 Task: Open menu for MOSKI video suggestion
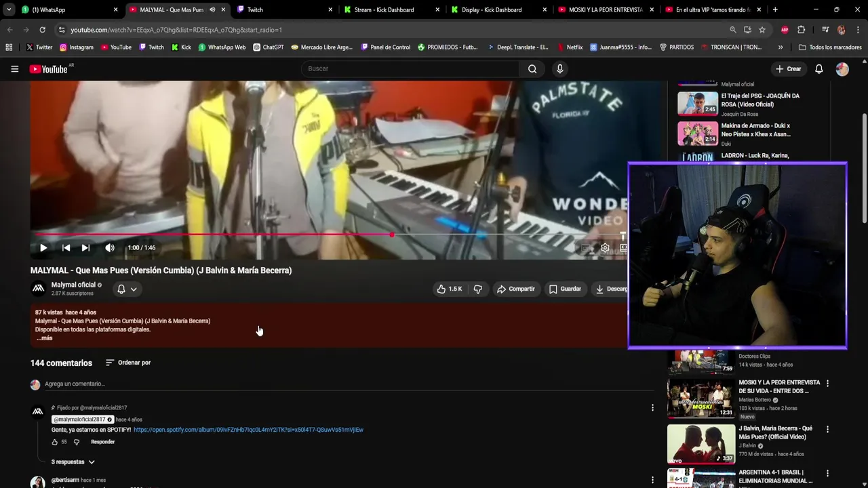pyautogui.click(x=827, y=383)
